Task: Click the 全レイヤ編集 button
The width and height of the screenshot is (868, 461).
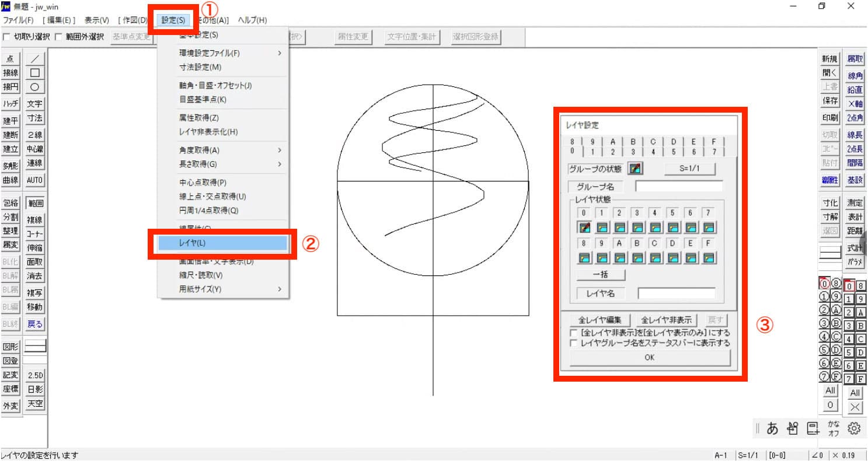Action: pos(599,320)
